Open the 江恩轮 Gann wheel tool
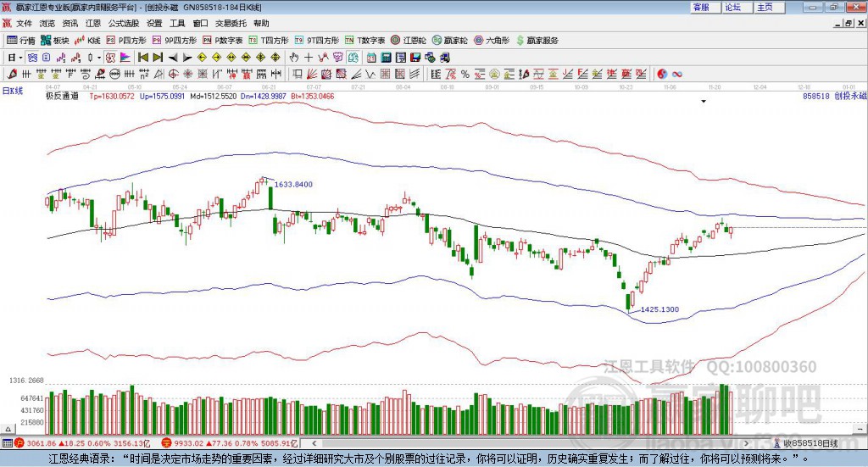Viewport: 868px width, 467px height. click(409, 40)
